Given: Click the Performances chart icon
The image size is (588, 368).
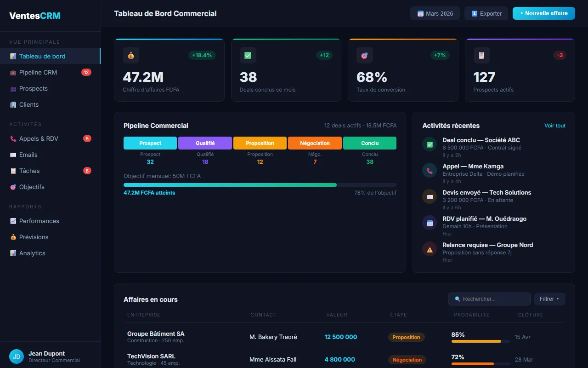Looking at the screenshot, I should pos(13,221).
